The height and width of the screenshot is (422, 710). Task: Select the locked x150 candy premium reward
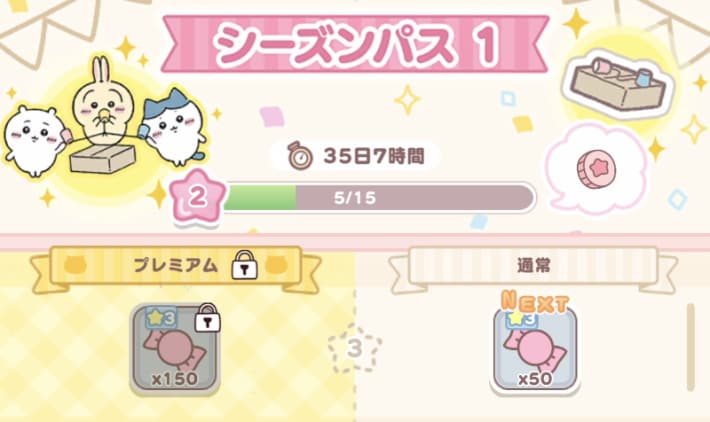click(175, 349)
